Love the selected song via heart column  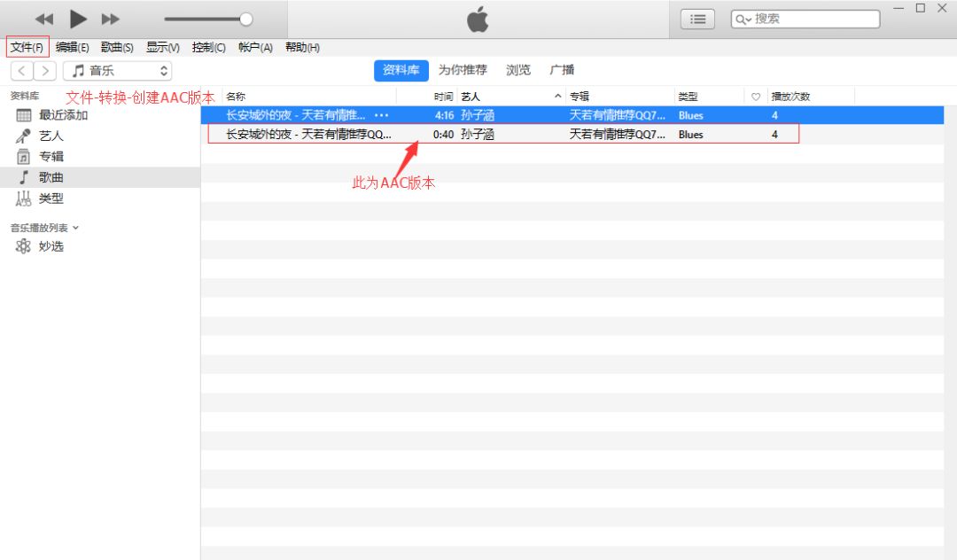756,115
